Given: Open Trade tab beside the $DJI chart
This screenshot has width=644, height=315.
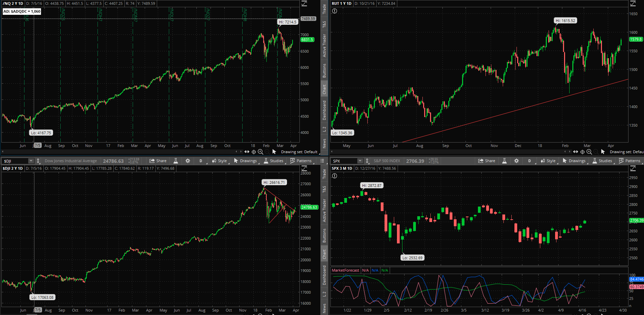Looking at the screenshot, I should coord(324,174).
